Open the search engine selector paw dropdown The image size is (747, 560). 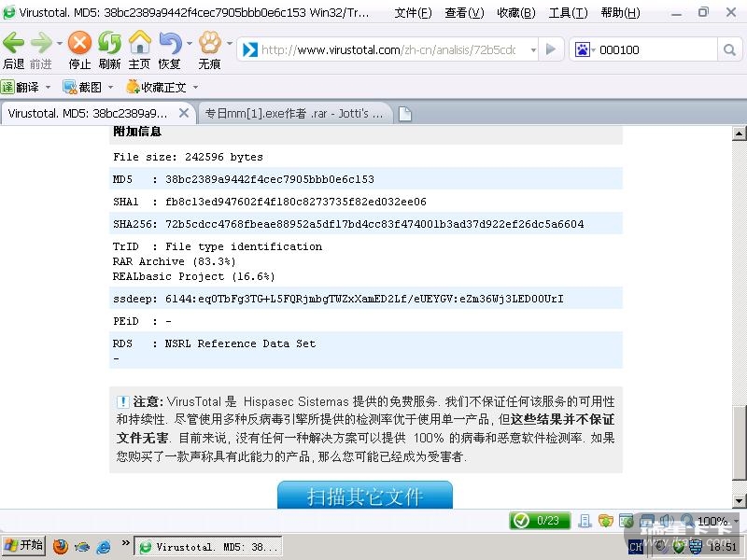click(585, 49)
